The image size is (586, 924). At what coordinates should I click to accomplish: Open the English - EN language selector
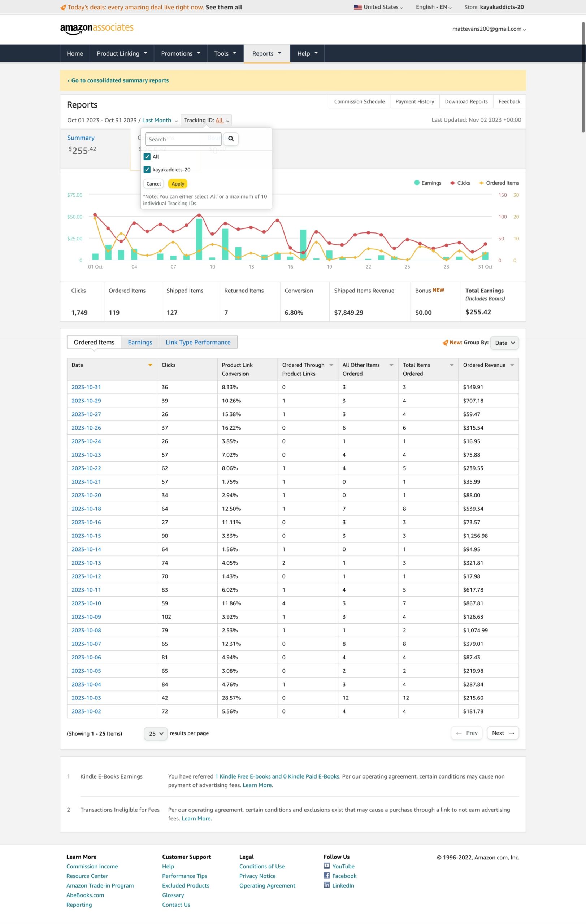click(x=434, y=7)
